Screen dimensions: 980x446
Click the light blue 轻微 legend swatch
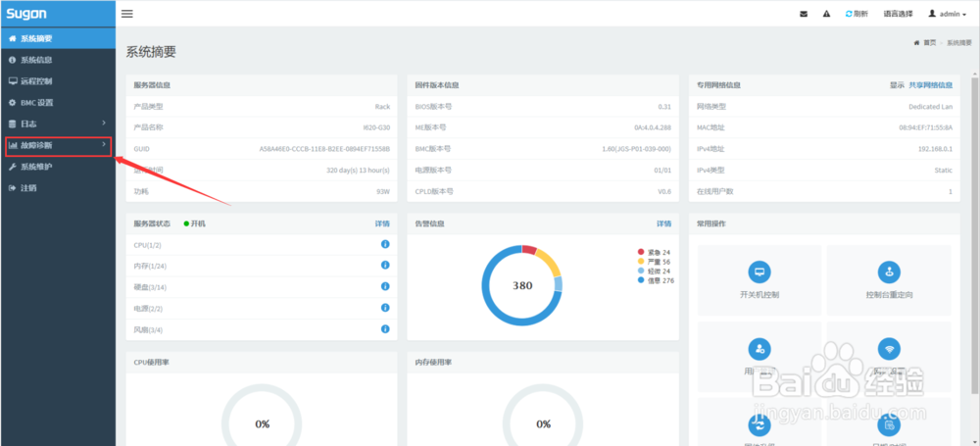641,271
